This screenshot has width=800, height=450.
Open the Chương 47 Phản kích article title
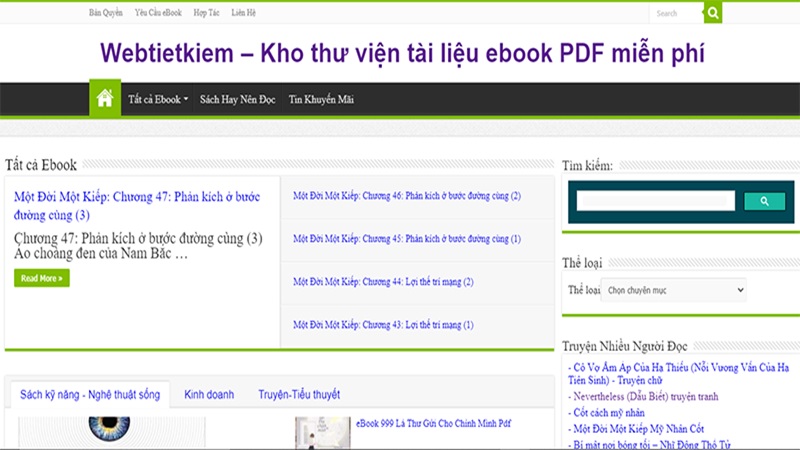point(137,206)
